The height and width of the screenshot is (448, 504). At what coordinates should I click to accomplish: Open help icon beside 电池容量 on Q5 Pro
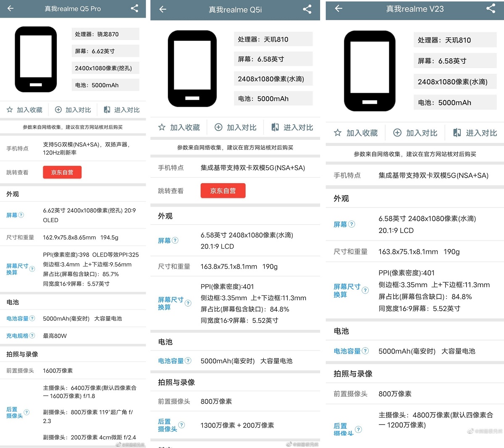[x=32, y=319]
